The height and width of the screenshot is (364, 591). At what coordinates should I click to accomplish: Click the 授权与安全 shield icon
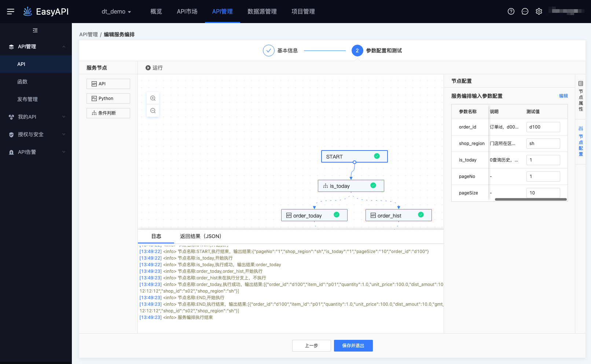[x=11, y=135]
